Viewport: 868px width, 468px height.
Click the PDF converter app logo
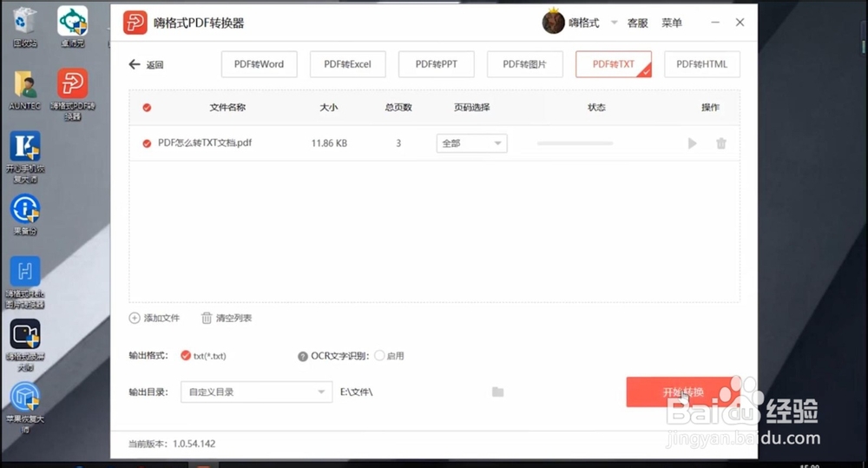tap(135, 23)
